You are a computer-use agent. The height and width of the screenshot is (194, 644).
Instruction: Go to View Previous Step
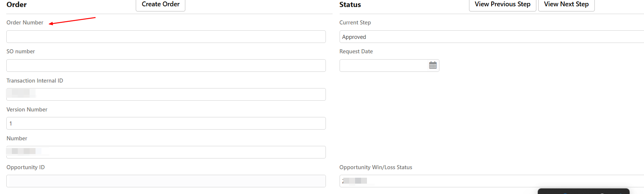pos(502,4)
